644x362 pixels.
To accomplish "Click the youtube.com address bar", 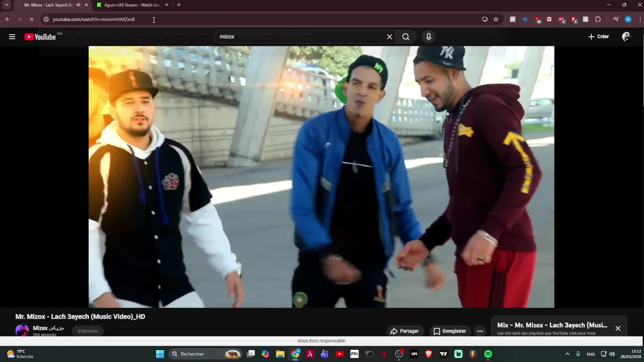I will pos(262,19).
